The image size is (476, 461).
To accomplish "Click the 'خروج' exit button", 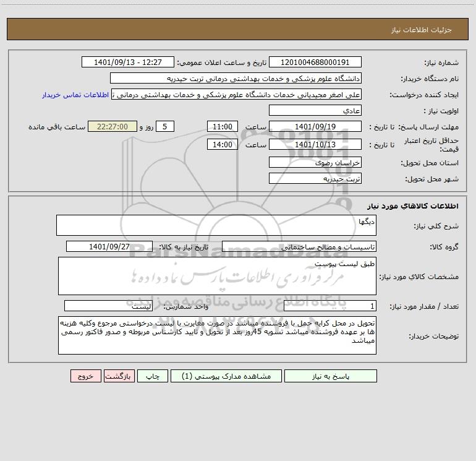I will 85,376.
